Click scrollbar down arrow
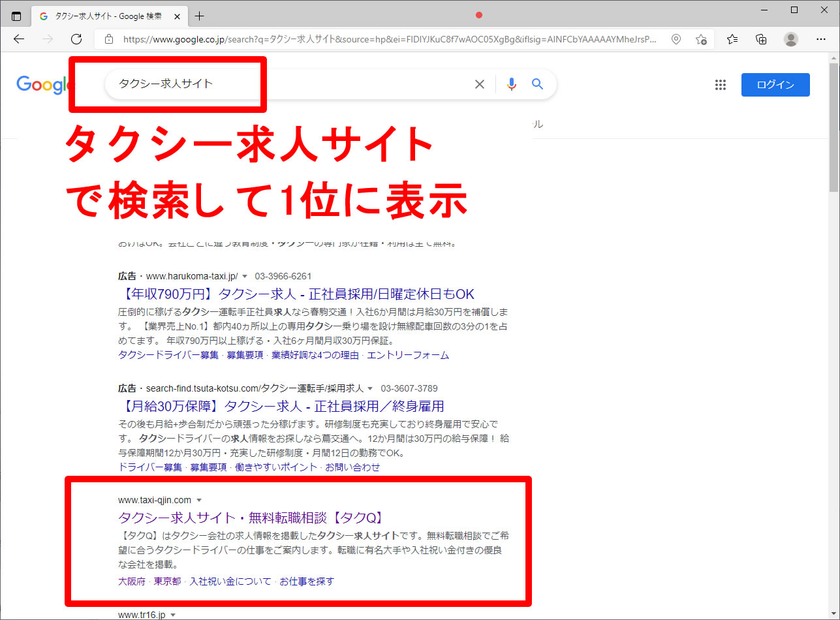This screenshot has height=620, width=840. tap(833, 614)
